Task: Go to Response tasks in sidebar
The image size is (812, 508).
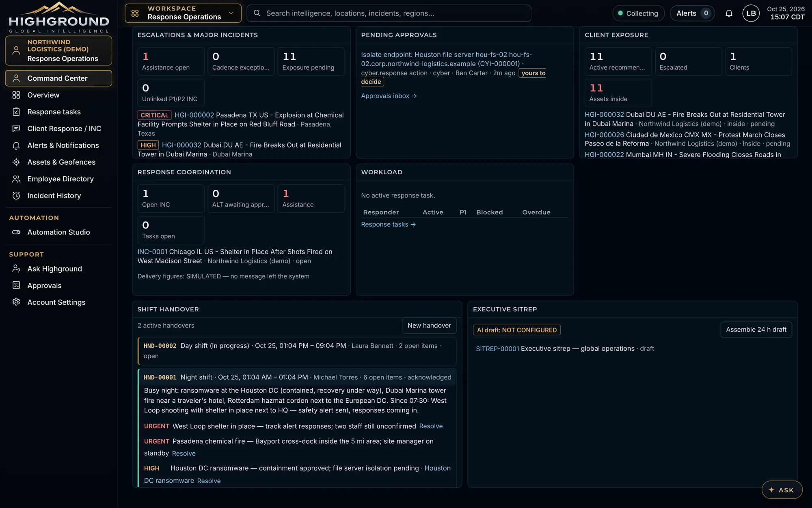Action: click(x=58, y=112)
